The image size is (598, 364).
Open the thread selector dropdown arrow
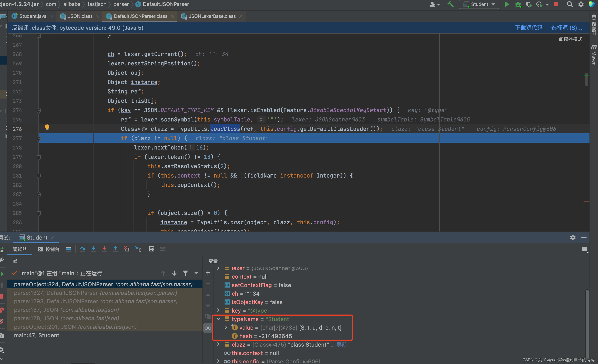[196, 273]
